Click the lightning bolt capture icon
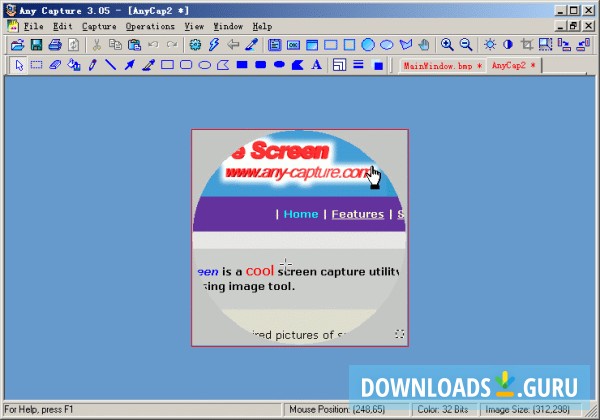Viewport: 600px width, 420px height. (214, 45)
